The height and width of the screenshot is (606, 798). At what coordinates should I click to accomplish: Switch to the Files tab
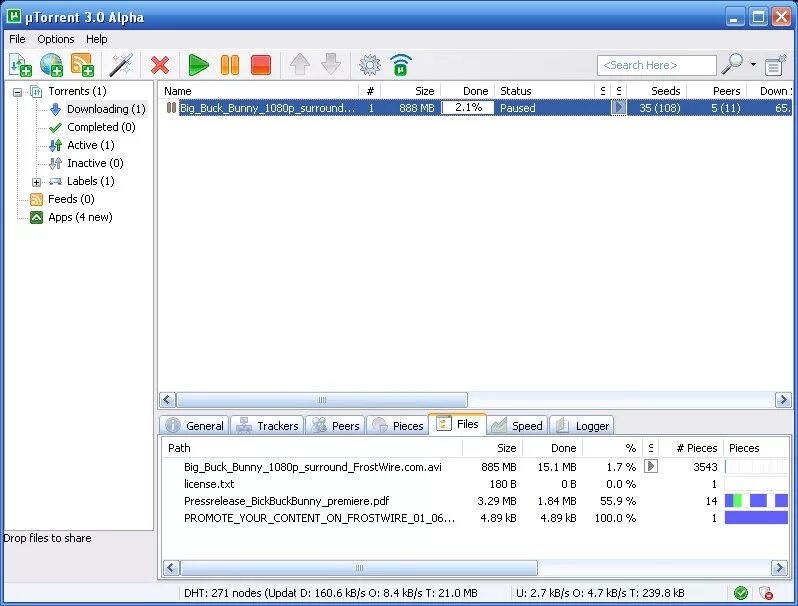[458, 424]
